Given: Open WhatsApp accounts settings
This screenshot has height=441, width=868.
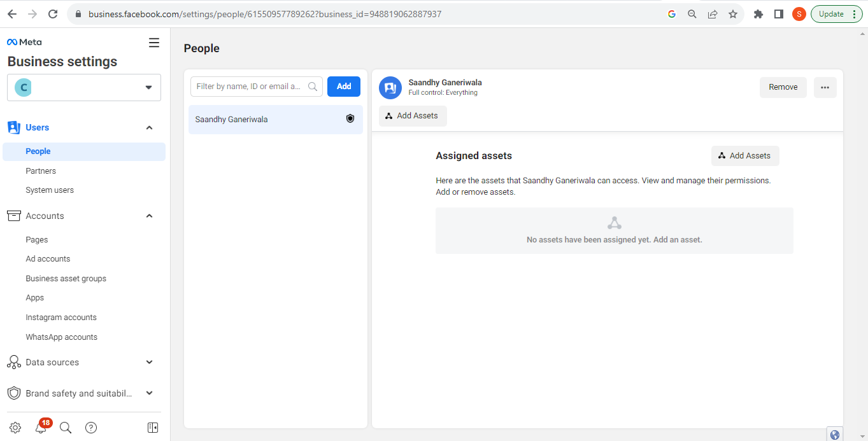Looking at the screenshot, I should (62, 337).
